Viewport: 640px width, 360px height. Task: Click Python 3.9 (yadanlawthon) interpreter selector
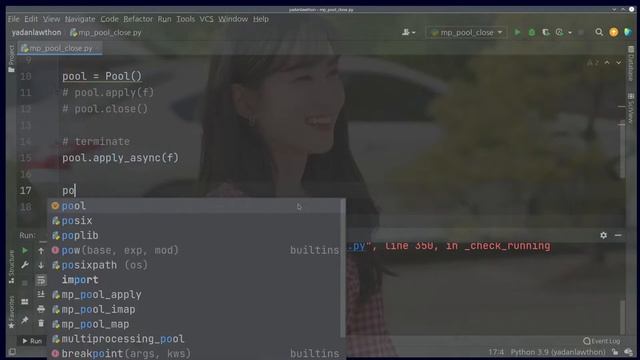[558, 352]
